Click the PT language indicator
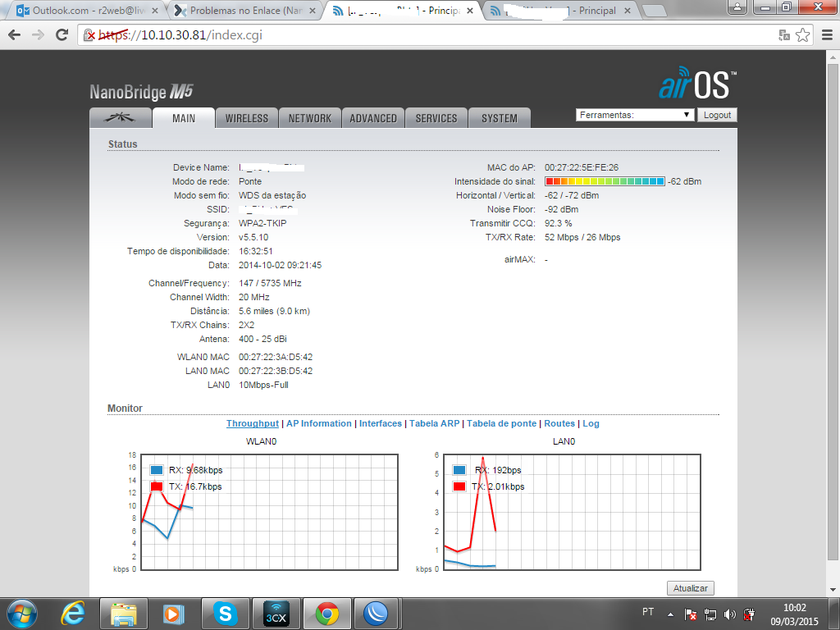Image resolution: width=840 pixels, height=630 pixels. pos(648,612)
